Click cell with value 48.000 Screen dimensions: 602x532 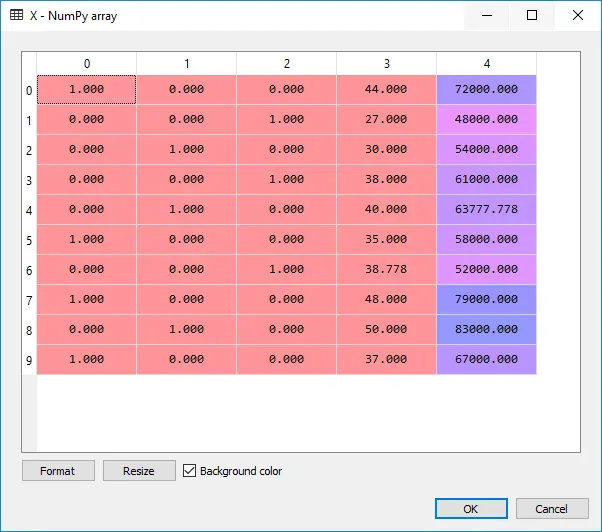(x=386, y=299)
